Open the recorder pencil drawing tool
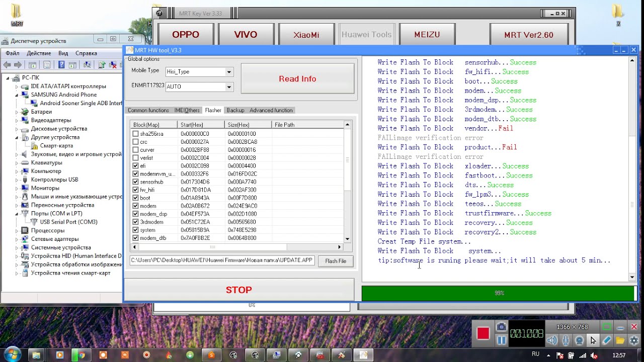 point(607,340)
